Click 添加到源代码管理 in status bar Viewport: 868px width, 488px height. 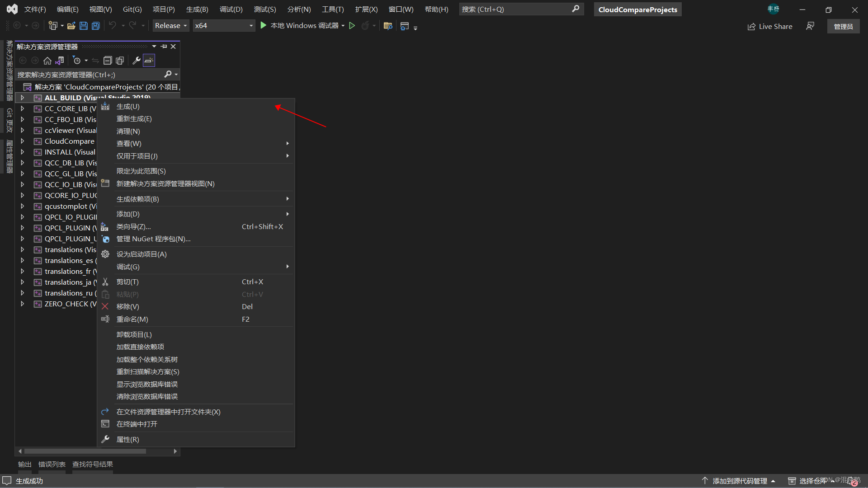[x=740, y=481]
